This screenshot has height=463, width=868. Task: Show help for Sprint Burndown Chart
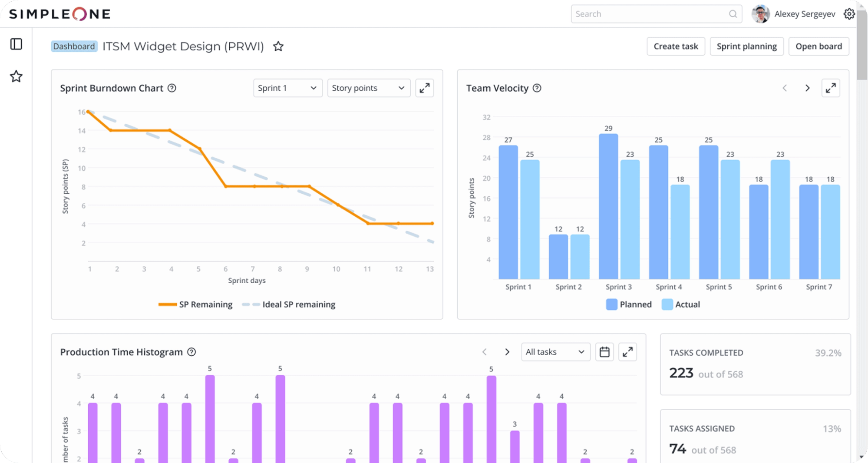click(172, 88)
